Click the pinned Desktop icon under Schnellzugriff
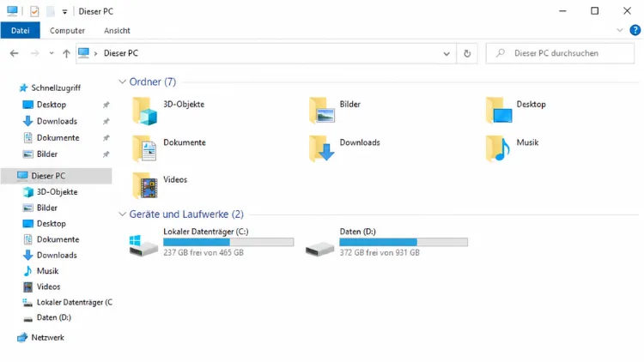 pyautogui.click(x=28, y=105)
